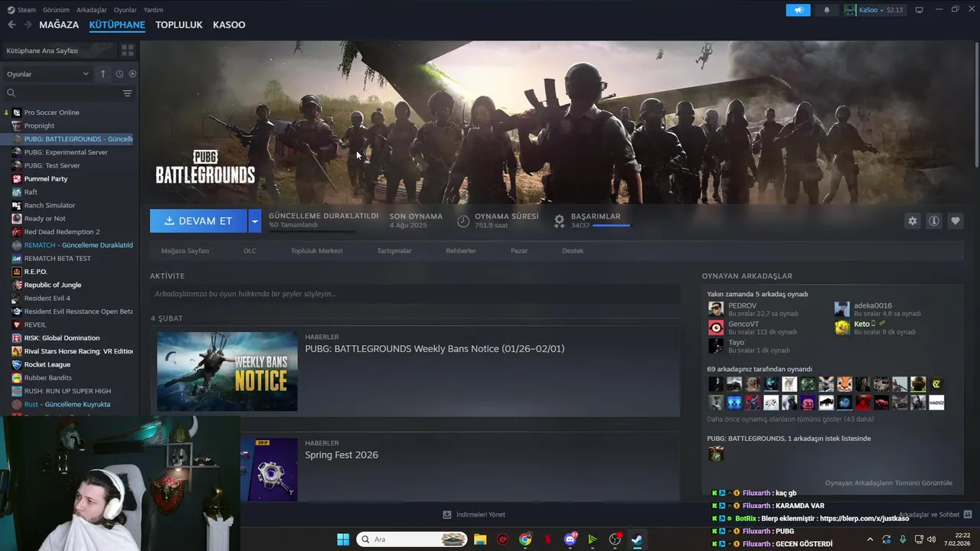
Task: Click the DEVAM ET download button
Action: 198,221
